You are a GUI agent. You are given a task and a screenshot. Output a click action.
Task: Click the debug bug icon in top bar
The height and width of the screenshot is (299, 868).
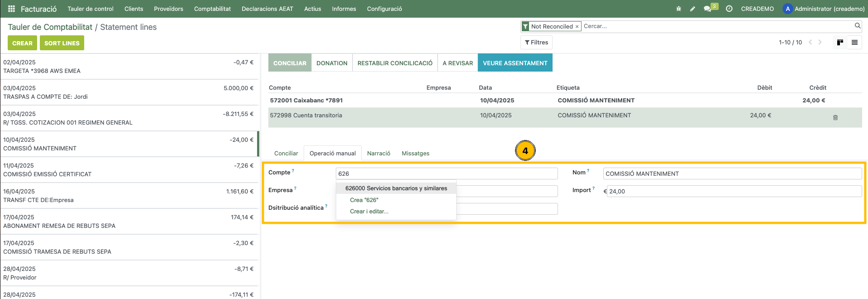click(x=678, y=9)
